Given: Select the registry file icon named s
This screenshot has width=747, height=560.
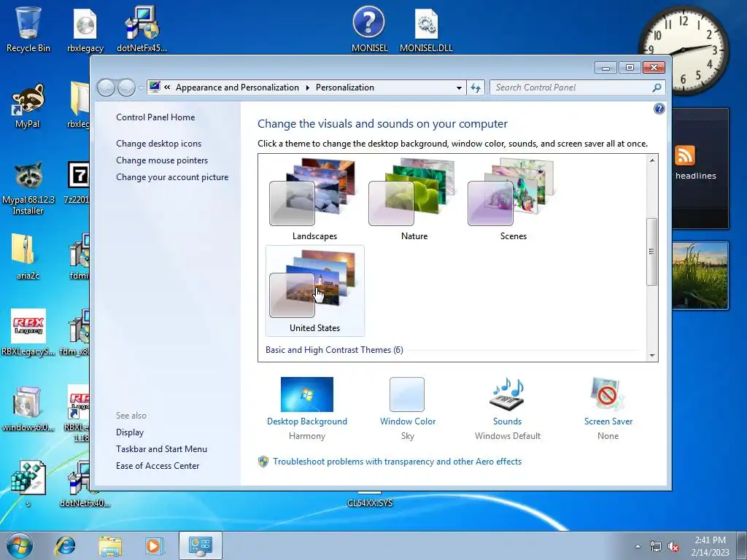Looking at the screenshot, I should point(28,484).
